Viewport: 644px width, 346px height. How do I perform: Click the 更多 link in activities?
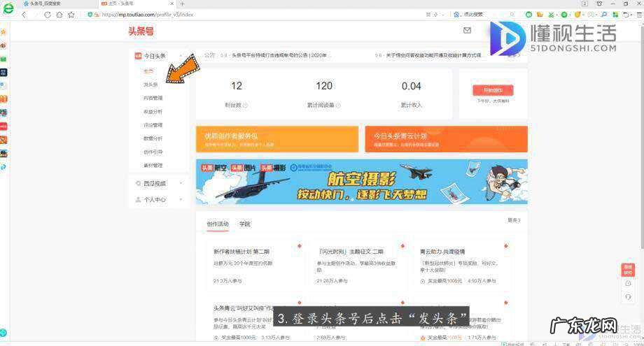point(513,221)
